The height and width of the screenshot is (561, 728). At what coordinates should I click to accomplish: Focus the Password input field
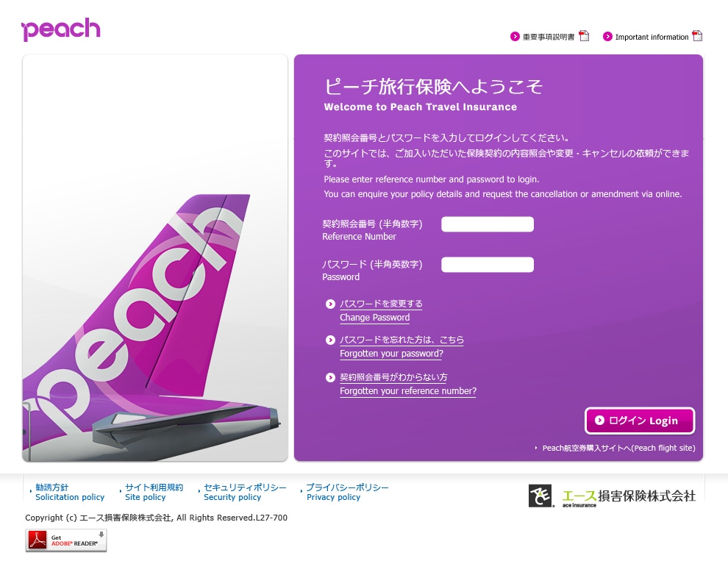pos(487,265)
